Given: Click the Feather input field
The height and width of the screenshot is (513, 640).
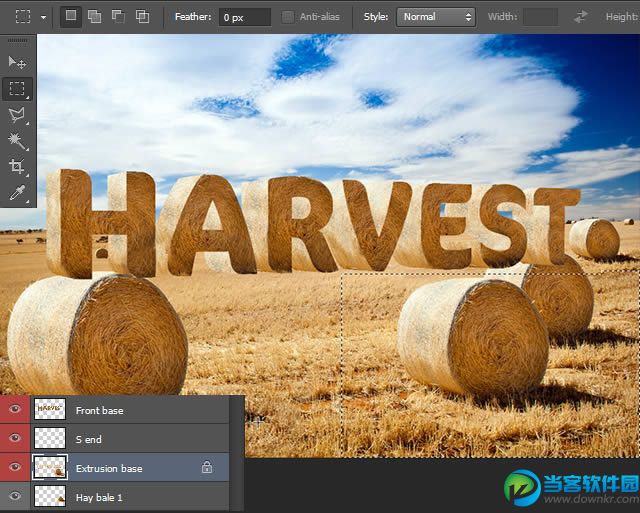Looking at the screenshot, I should [245, 17].
